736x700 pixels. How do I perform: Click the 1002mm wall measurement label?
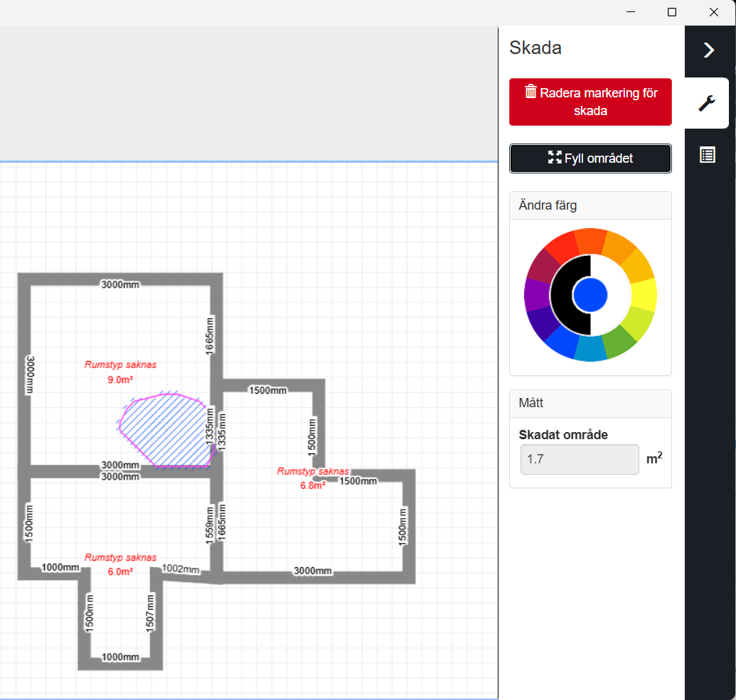[181, 569]
